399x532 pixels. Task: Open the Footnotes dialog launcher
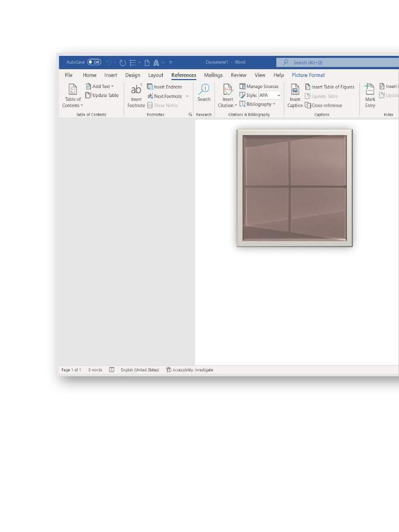(190, 115)
